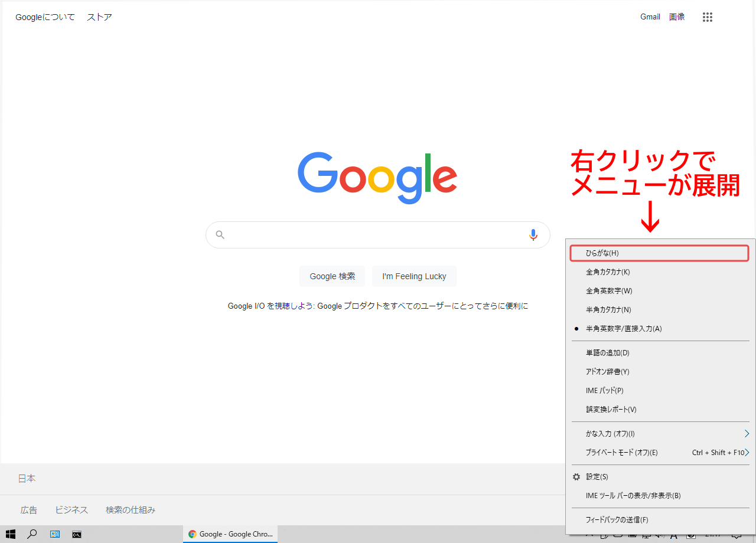
Task: Switch to Google Chrome taskbar window
Action: 230,534
